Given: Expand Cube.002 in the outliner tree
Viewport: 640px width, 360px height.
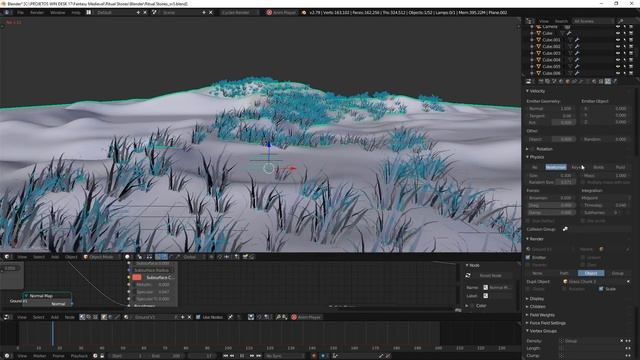Looking at the screenshot, I should (x=532, y=47).
